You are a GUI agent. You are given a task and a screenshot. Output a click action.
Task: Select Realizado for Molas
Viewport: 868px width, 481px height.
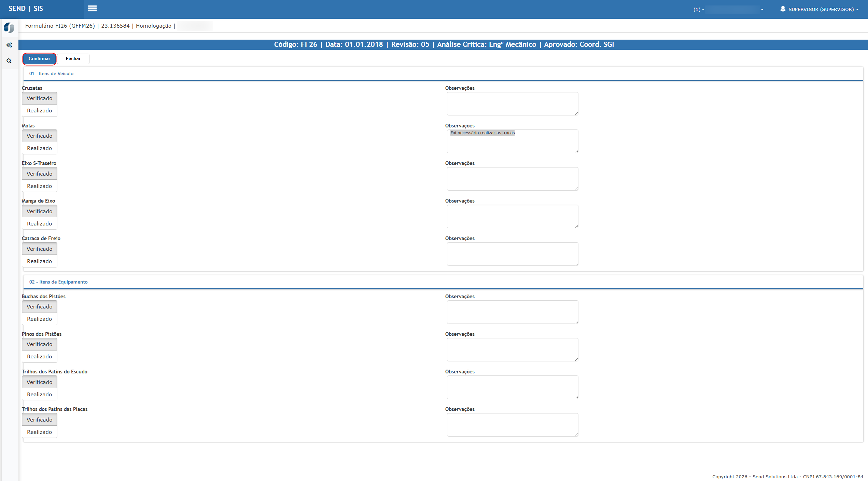tap(40, 148)
